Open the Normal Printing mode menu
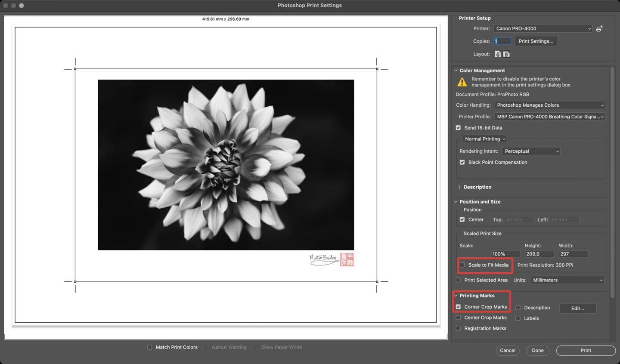 485,139
